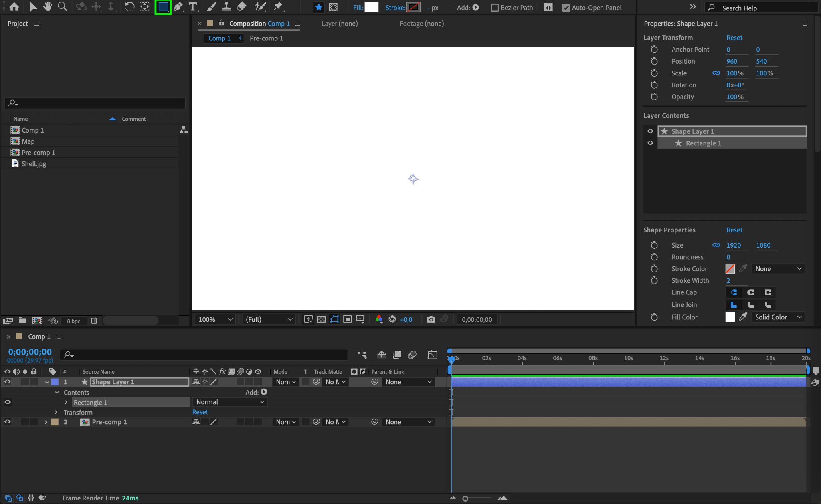Select the Eraser tool
This screenshot has height=504, width=821.
click(241, 7)
